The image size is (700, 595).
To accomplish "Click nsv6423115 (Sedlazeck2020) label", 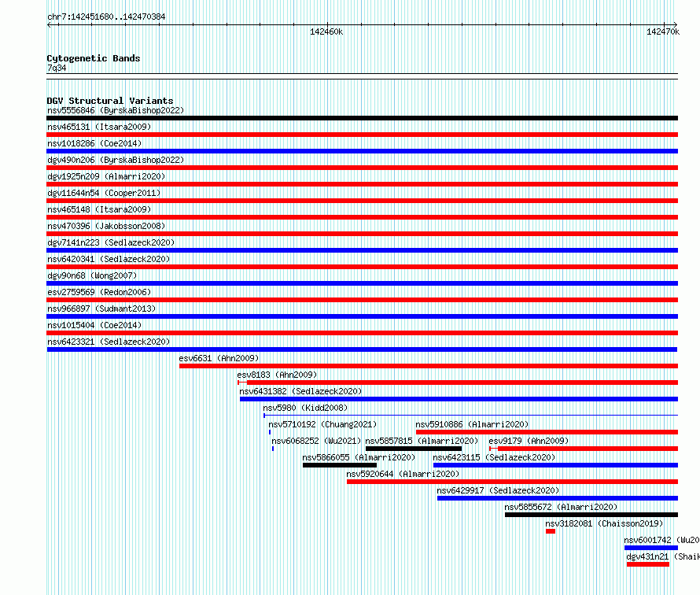I will (494, 457).
